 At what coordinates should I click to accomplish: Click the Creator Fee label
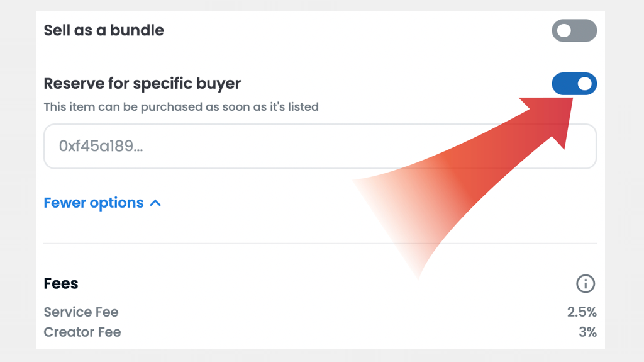tap(82, 332)
